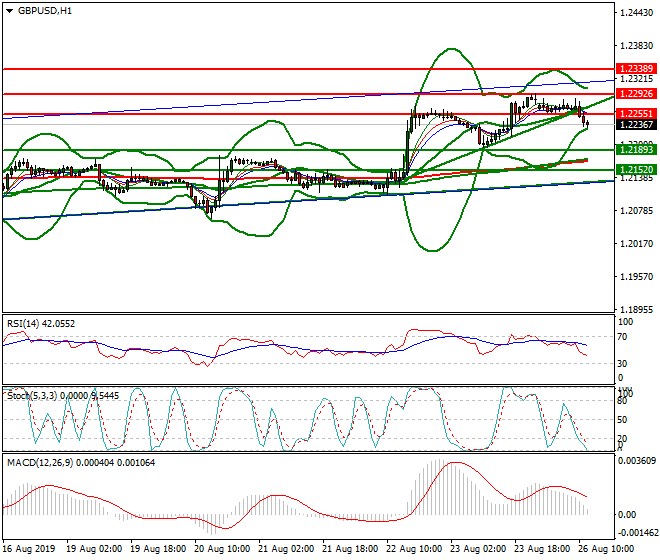The height and width of the screenshot is (560, 660).
Task: Click the 21 Aug 18:00 time label
Action: pyautogui.click(x=350, y=549)
